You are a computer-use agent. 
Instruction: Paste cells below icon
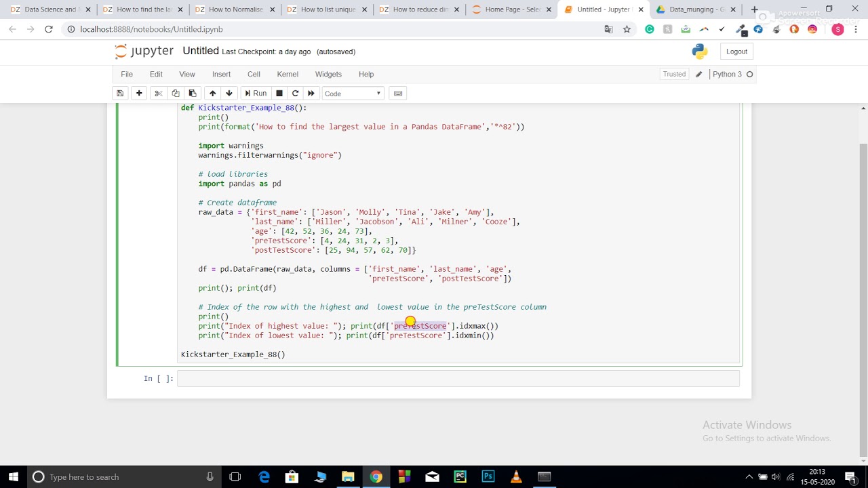(x=193, y=94)
